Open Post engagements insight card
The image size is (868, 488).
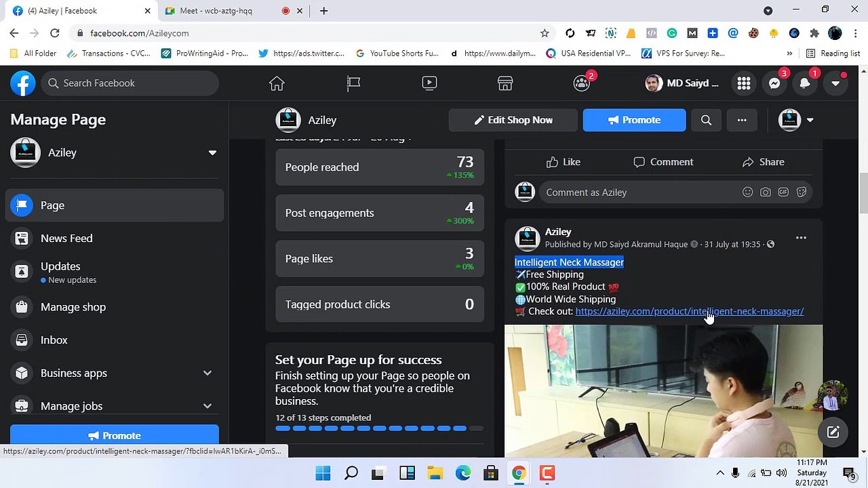(x=380, y=213)
